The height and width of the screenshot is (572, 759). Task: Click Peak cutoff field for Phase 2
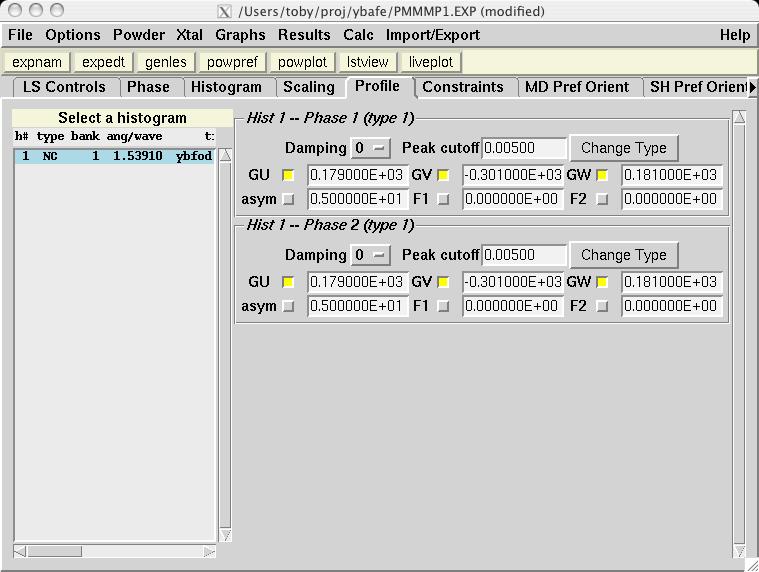tap(524, 255)
